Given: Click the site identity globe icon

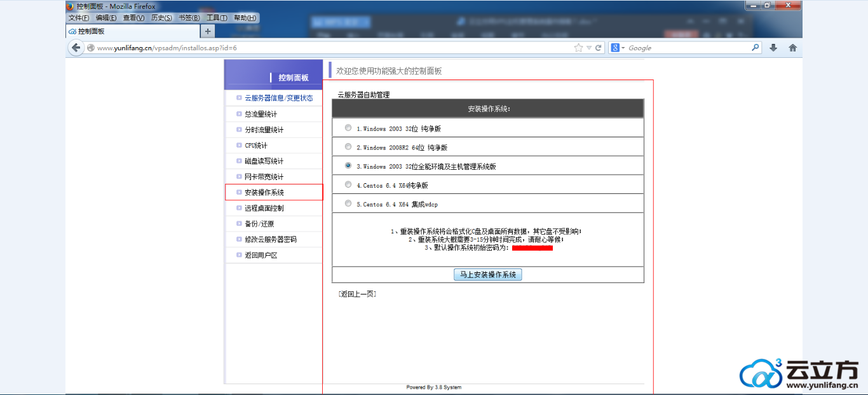Looking at the screenshot, I should tap(91, 48).
